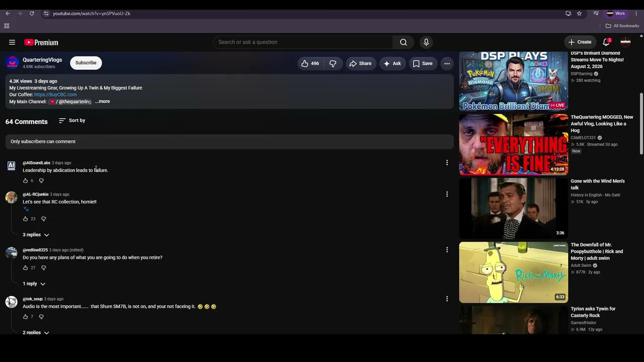The image size is (644, 362).
Task: Click the Create button
Action: pyautogui.click(x=580, y=42)
